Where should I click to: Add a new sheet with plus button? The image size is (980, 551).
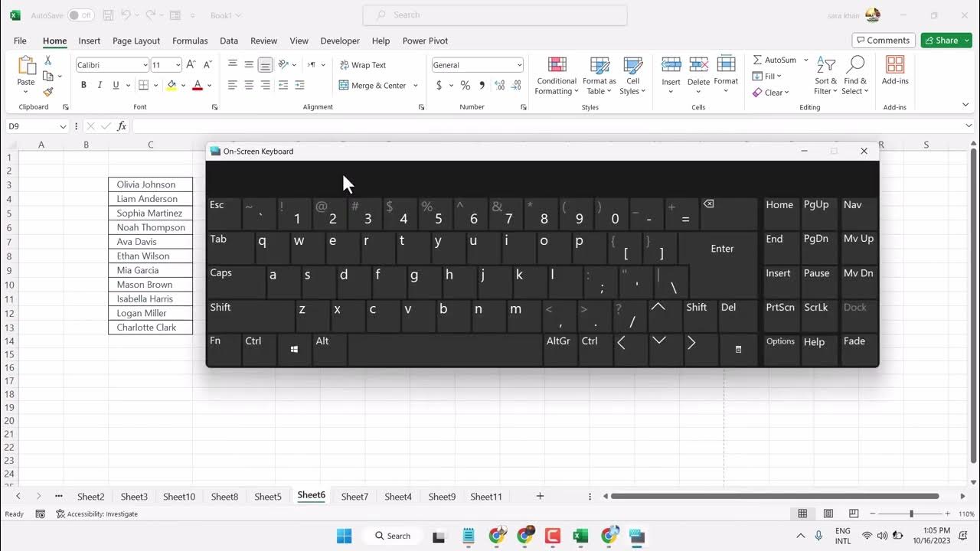tap(540, 496)
